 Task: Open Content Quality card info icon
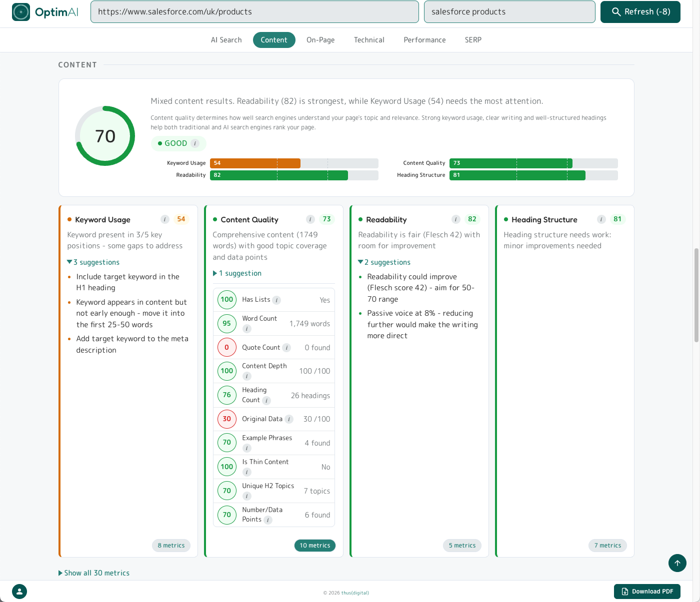click(310, 219)
